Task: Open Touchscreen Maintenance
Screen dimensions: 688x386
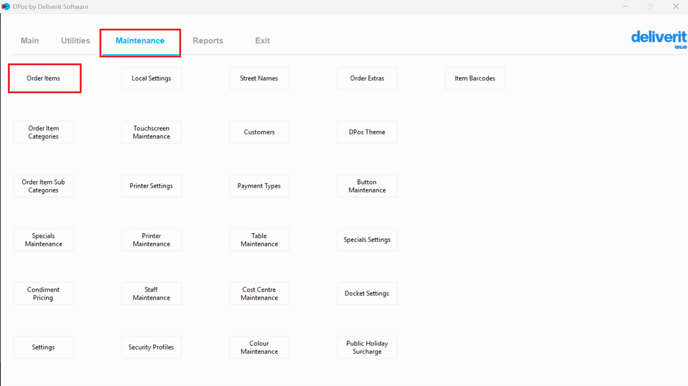Action: click(x=151, y=132)
